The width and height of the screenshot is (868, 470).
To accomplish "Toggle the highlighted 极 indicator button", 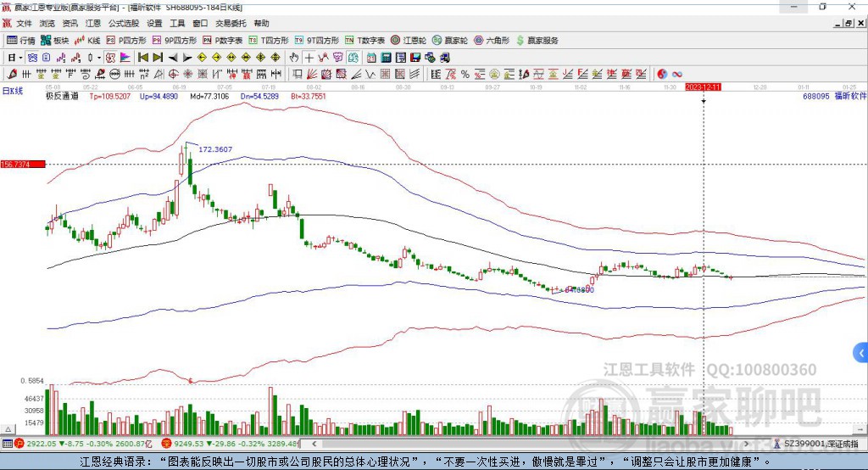I will (x=110, y=58).
